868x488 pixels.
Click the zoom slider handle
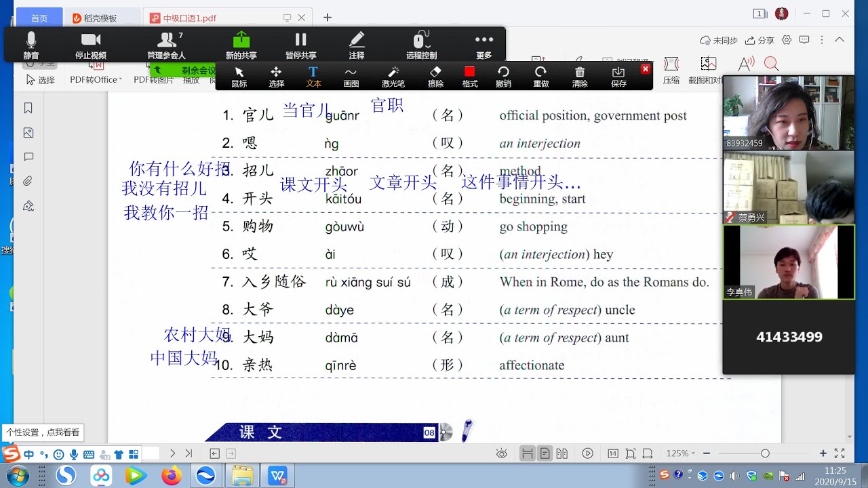point(765,453)
